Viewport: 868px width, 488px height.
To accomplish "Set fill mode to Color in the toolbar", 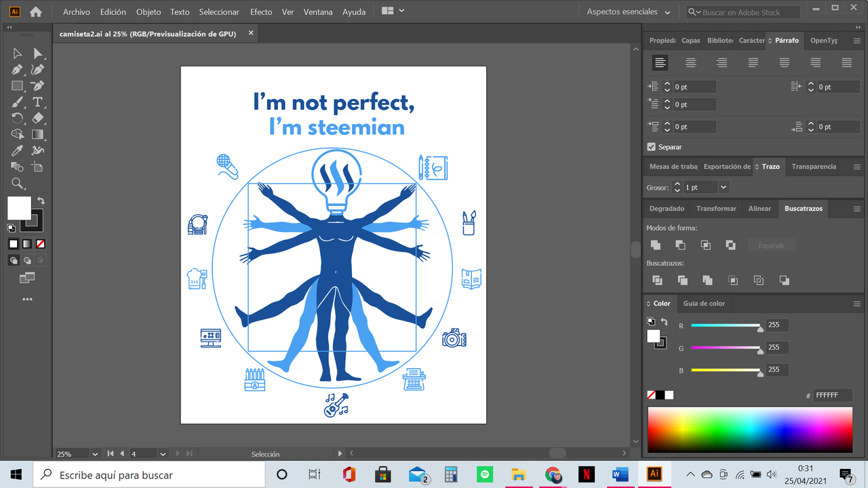I will tap(14, 243).
